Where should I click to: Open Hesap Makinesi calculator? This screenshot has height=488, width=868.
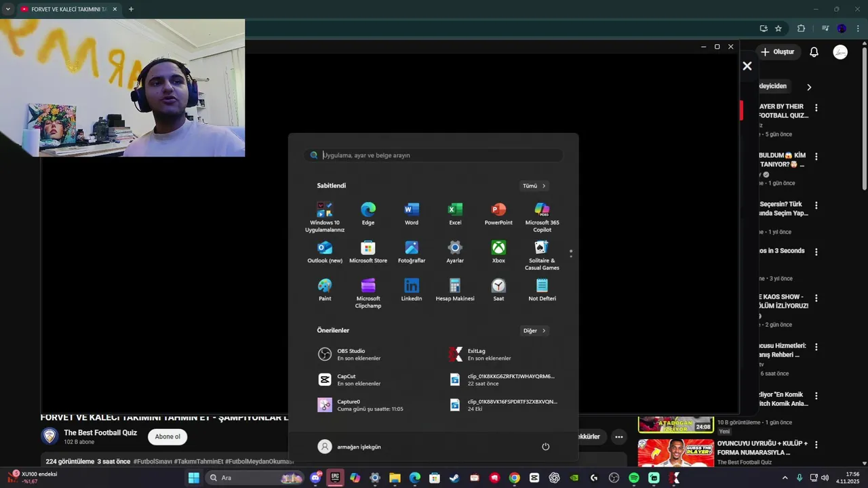[455, 290]
